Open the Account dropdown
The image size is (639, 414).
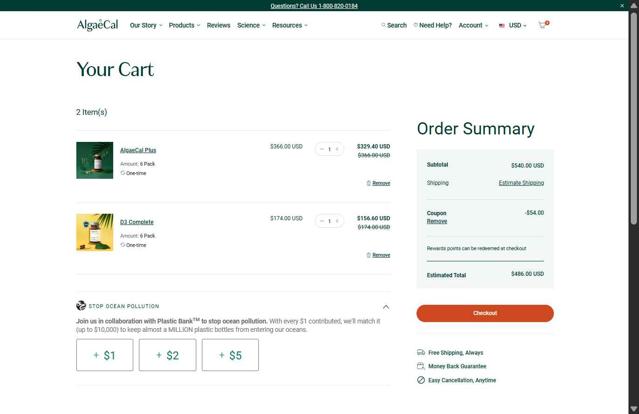click(x=473, y=25)
